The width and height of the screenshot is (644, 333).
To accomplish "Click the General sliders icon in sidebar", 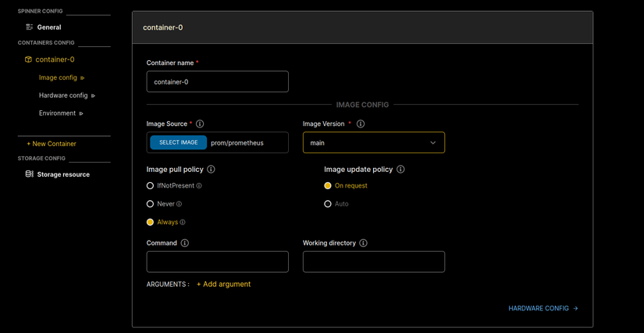I will click(x=29, y=27).
